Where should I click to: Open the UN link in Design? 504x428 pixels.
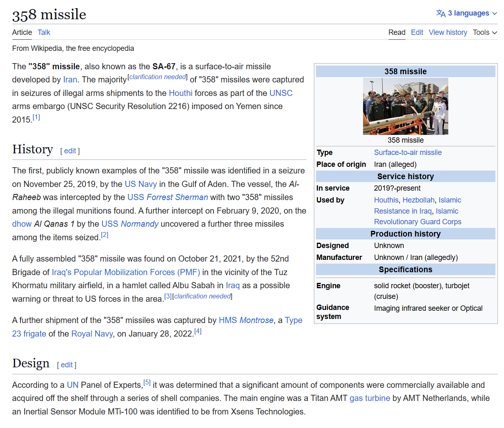click(x=73, y=385)
